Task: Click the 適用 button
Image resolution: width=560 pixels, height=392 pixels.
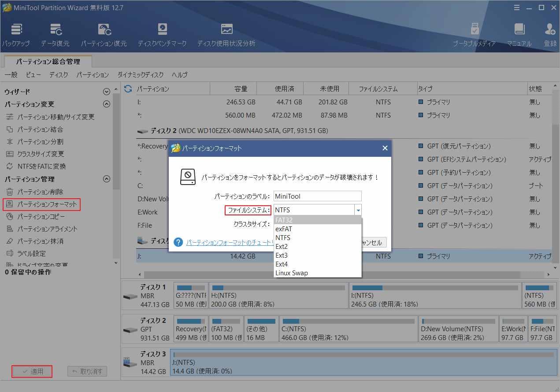Action: [x=32, y=371]
